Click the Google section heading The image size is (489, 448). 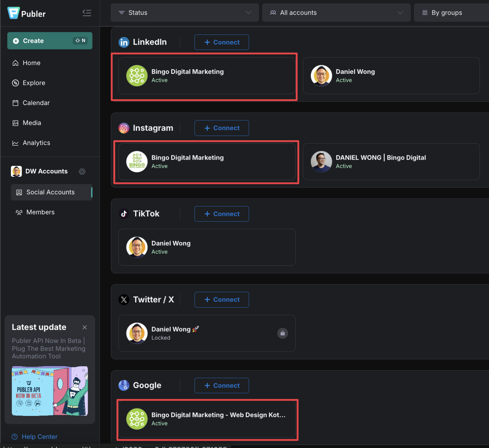tap(147, 385)
